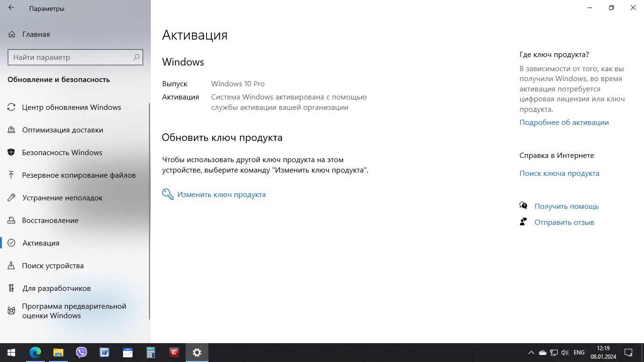Click the Для разработчиков sliders icon

click(x=11, y=288)
